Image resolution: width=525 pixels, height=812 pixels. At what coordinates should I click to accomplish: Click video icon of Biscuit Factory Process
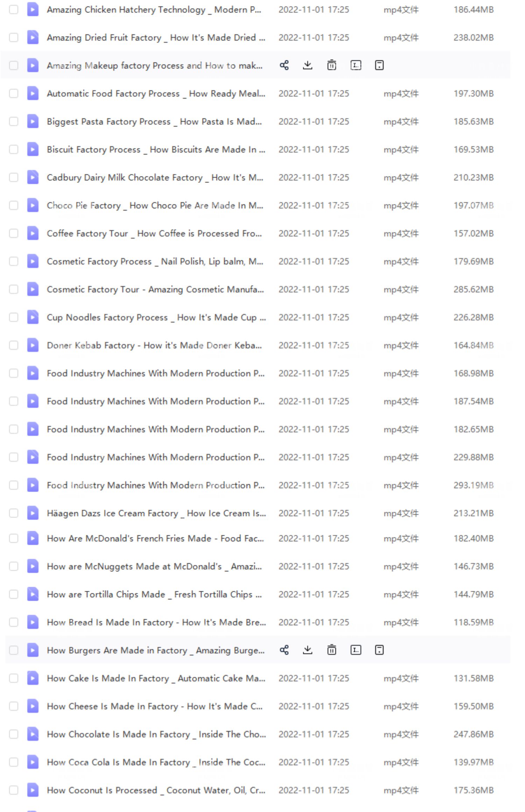(x=33, y=149)
